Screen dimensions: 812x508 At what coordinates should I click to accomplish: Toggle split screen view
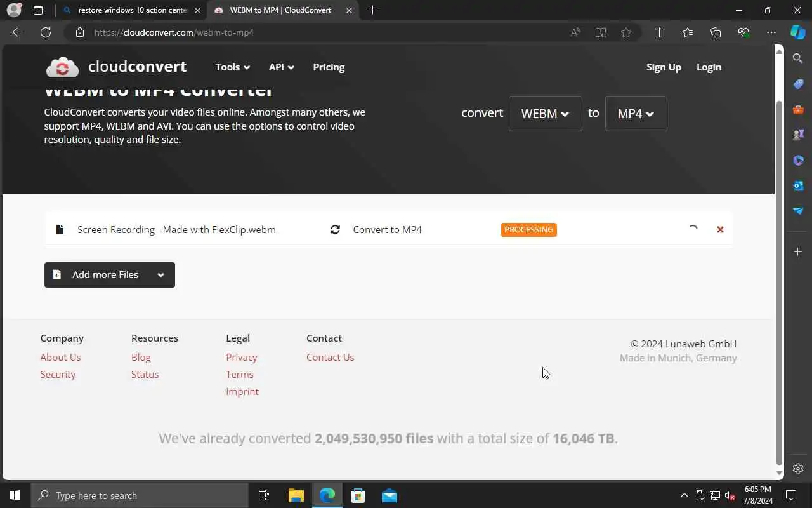tap(659, 32)
